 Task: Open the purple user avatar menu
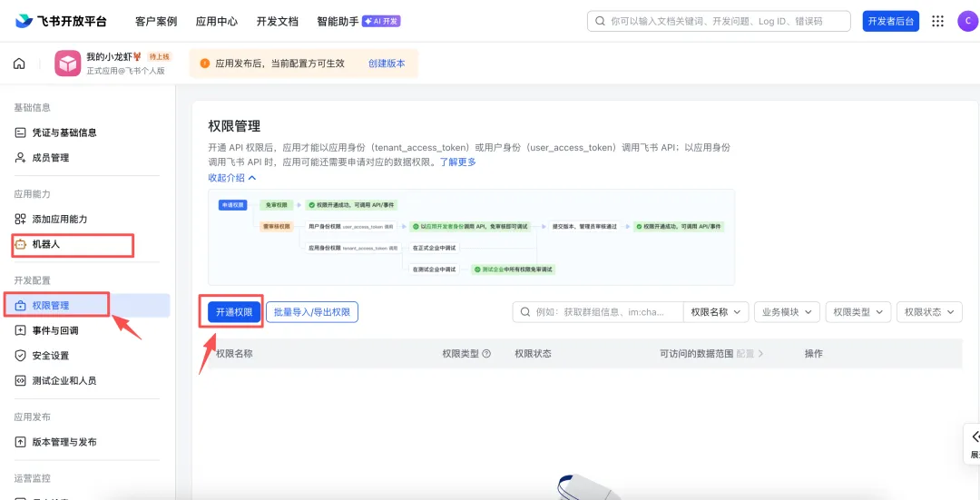click(967, 21)
